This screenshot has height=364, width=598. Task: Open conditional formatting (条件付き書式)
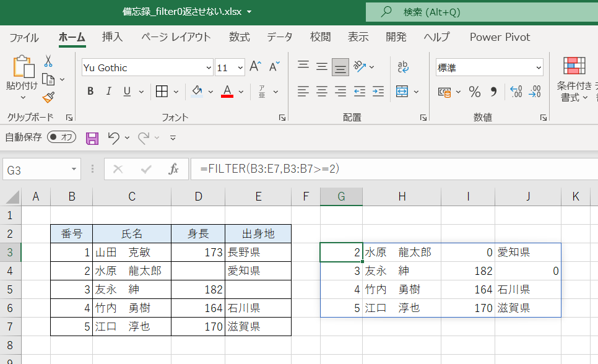coord(574,80)
